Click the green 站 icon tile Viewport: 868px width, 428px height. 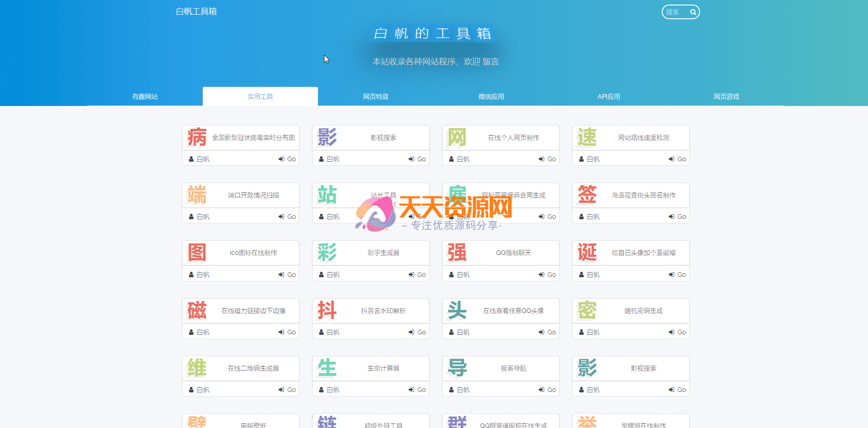point(327,195)
